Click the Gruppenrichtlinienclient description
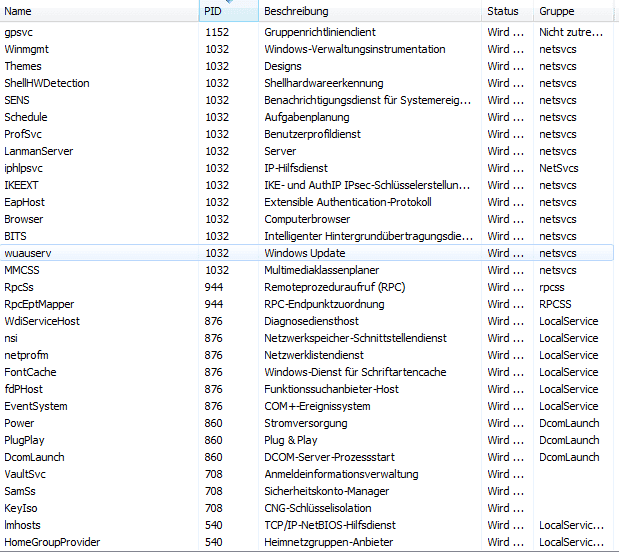The image size is (619, 552). click(x=320, y=32)
